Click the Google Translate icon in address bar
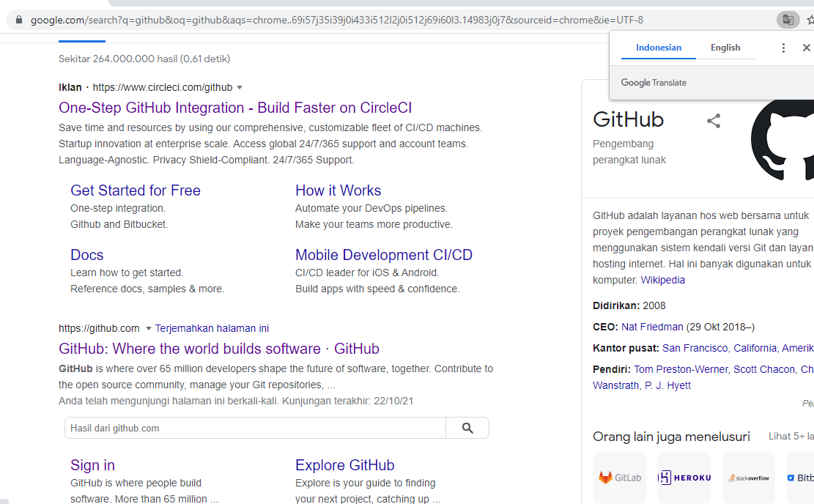Image resolution: width=814 pixels, height=504 pixels. click(788, 21)
